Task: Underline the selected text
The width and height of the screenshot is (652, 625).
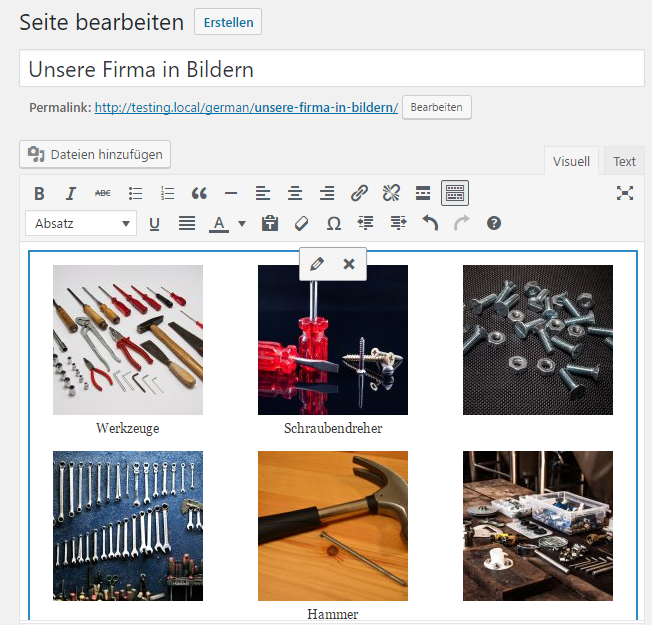Action: click(x=154, y=224)
